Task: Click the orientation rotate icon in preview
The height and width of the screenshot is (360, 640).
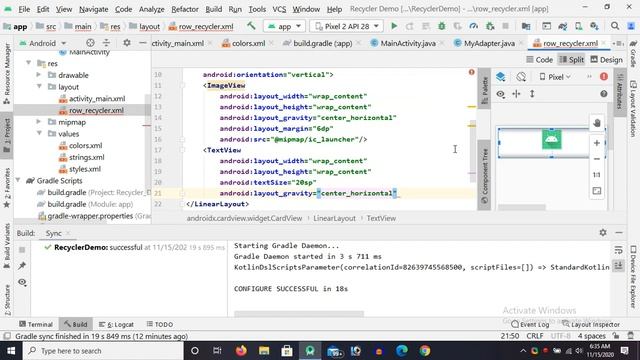Action: coord(521,77)
